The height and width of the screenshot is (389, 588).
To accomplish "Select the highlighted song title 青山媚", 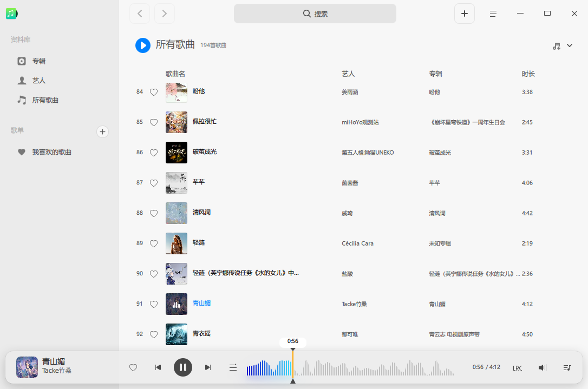I will (x=201, y=303).
